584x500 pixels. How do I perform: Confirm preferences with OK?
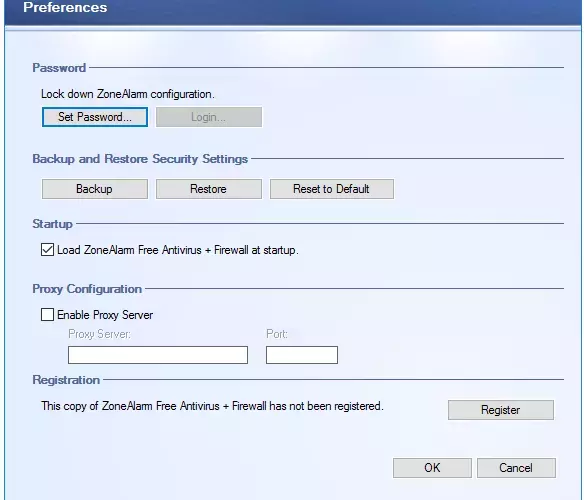click(x=432, y=468)
